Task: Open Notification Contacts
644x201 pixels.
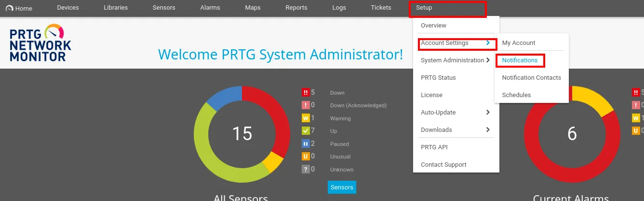Action: 532,77
